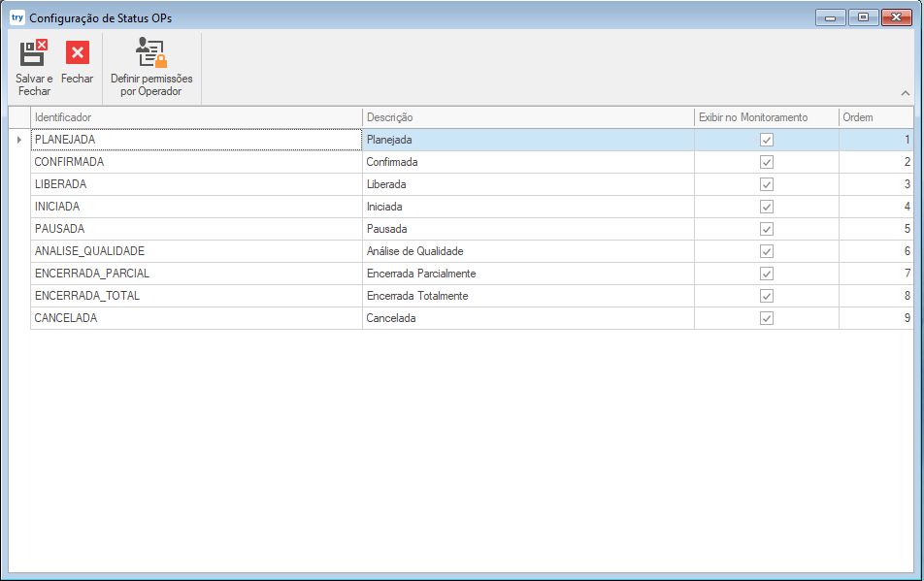The width and height of the screenshot is (924, 581).
Task: Select the ANALISE_QUALIDADE identifier cell
Action: (x=196, y=251)
